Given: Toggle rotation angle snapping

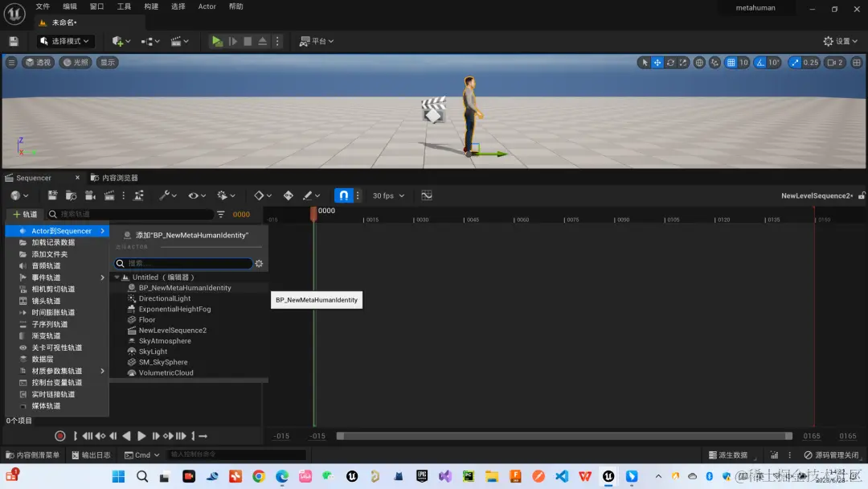Looking at the screenshot, I should pos(760,63).
